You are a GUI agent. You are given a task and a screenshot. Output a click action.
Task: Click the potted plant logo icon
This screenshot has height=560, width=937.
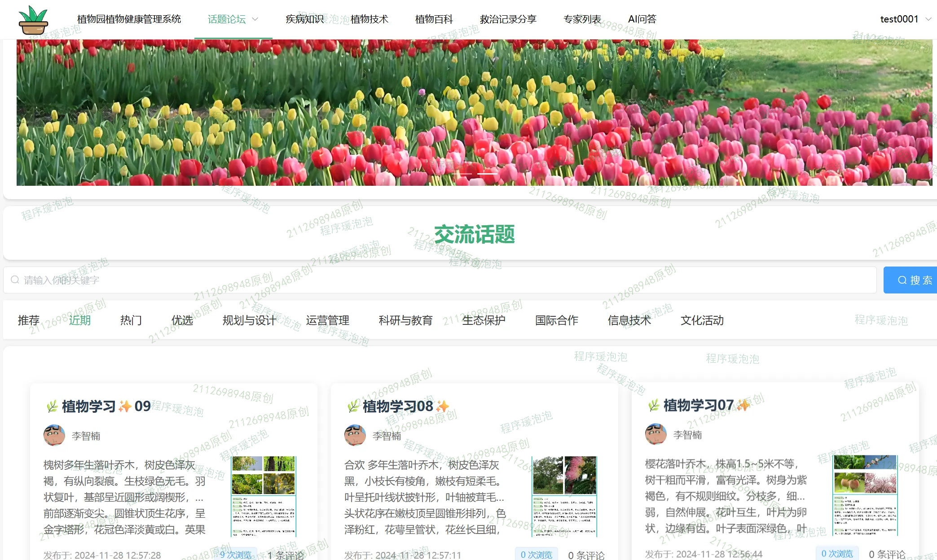[x=33, y=20]
